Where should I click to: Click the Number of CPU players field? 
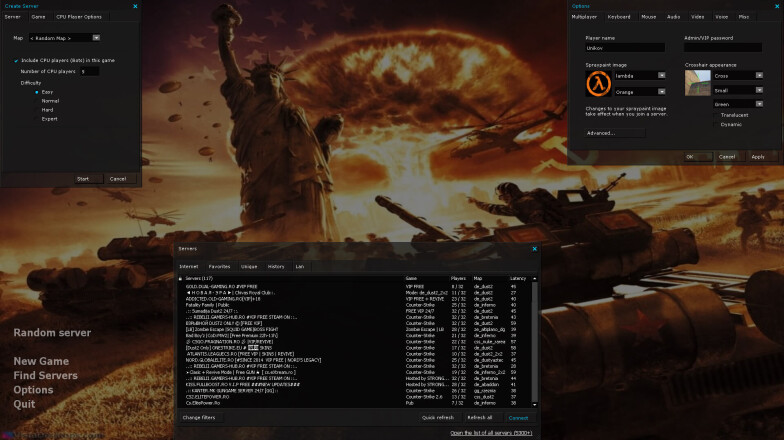click(90, 72)
